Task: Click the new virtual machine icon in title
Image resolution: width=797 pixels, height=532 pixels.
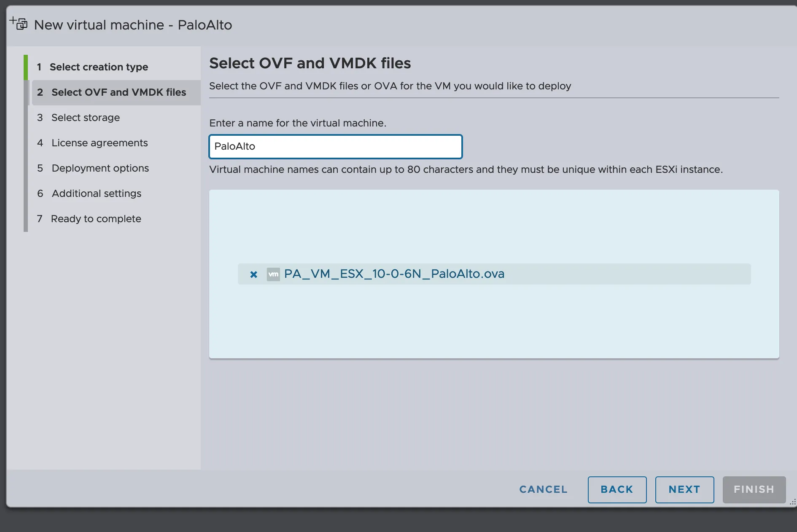Action: (x=19, y=24)
